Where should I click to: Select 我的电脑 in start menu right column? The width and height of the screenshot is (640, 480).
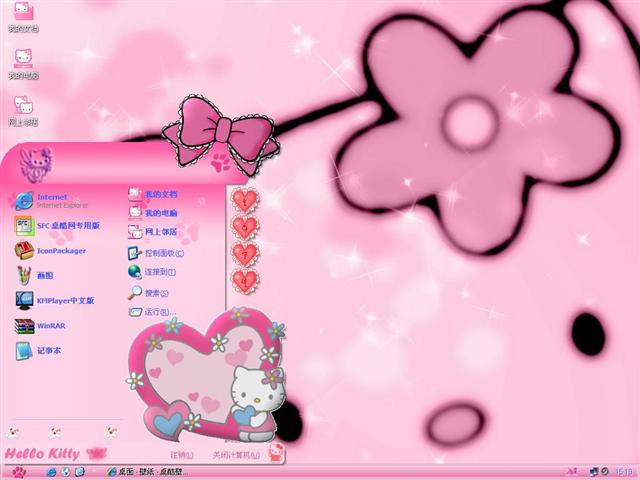pyautogui.click(x=153, y=213)
